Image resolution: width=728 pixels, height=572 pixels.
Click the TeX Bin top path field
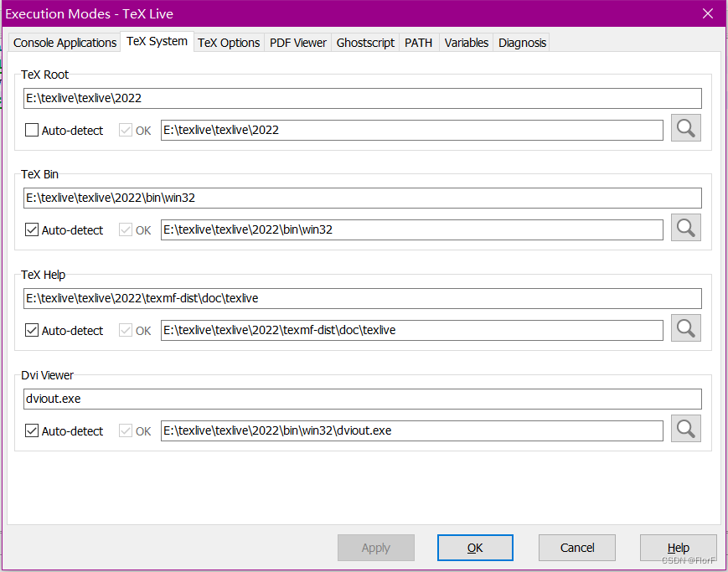[x=363, y=198]
